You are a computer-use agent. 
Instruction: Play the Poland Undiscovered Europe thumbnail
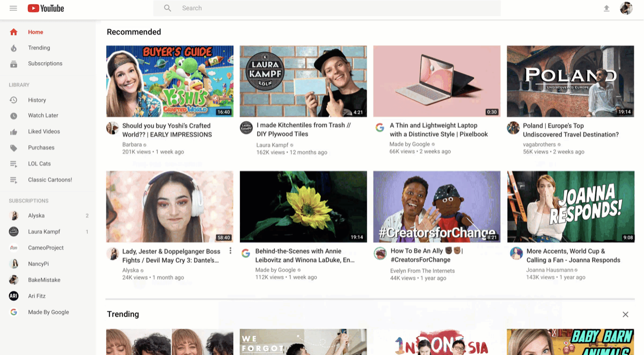tap(570, 81)
